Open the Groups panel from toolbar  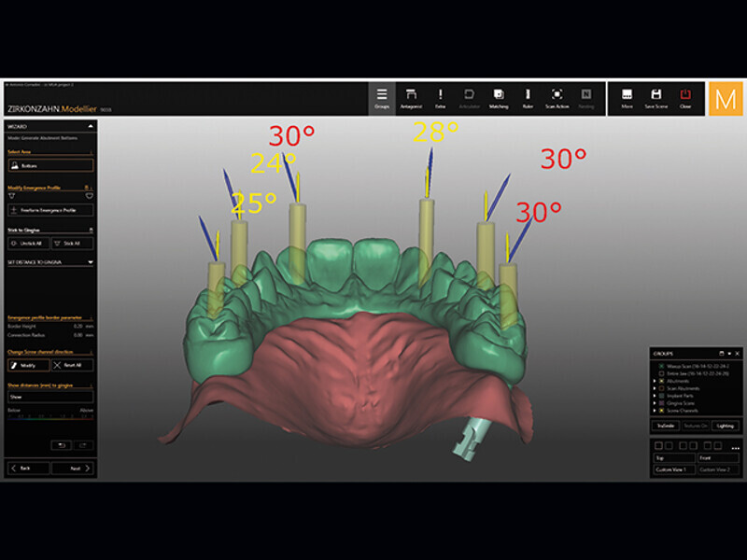381,98
